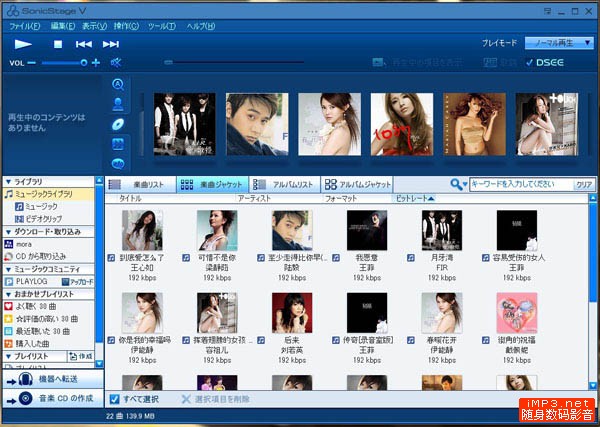The image size is (600, 427).
Task: Open the ツール(T) menu
Action: [x=161, y=25]
